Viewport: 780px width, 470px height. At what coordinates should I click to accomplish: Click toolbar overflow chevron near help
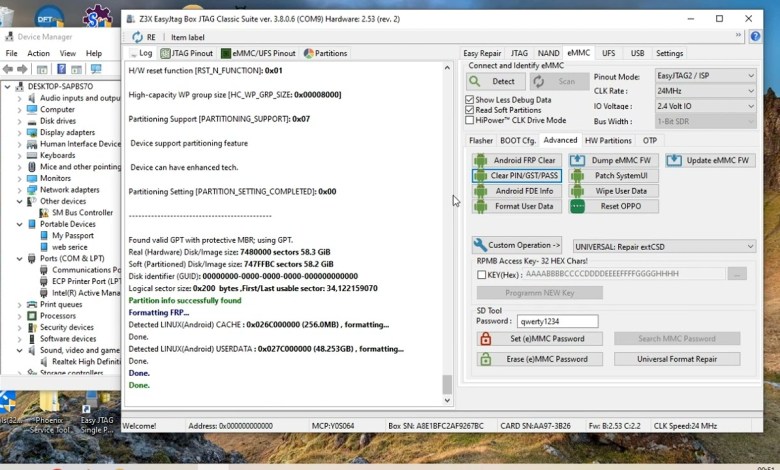[738, 35]
